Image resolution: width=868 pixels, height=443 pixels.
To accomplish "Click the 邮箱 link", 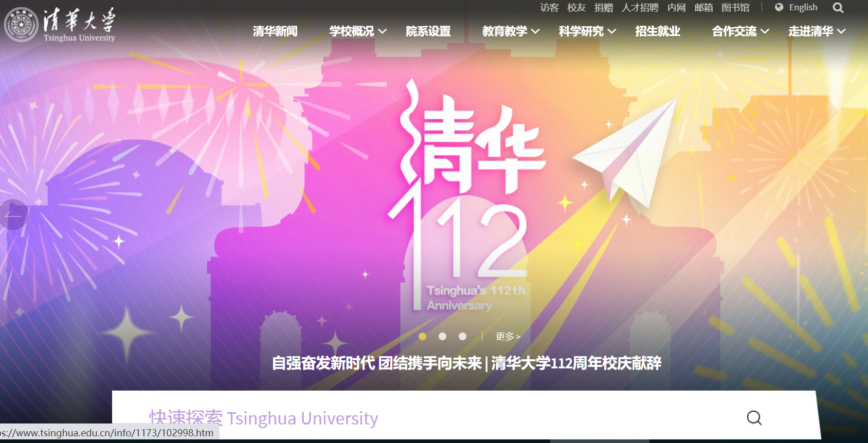I will [704, 7].
